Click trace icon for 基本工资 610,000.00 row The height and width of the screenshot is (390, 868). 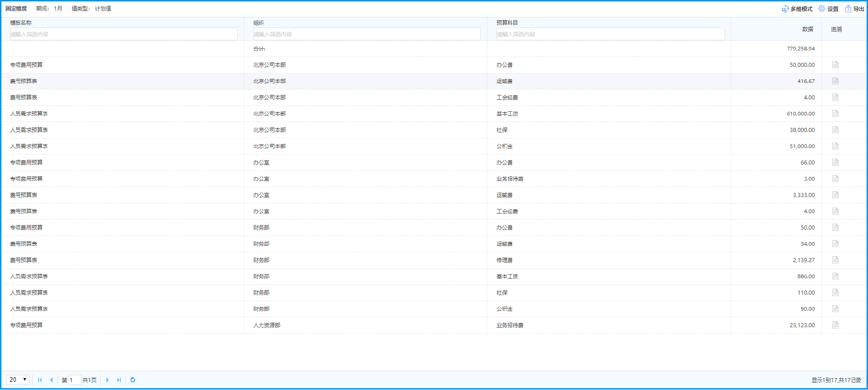coord(835,114)
